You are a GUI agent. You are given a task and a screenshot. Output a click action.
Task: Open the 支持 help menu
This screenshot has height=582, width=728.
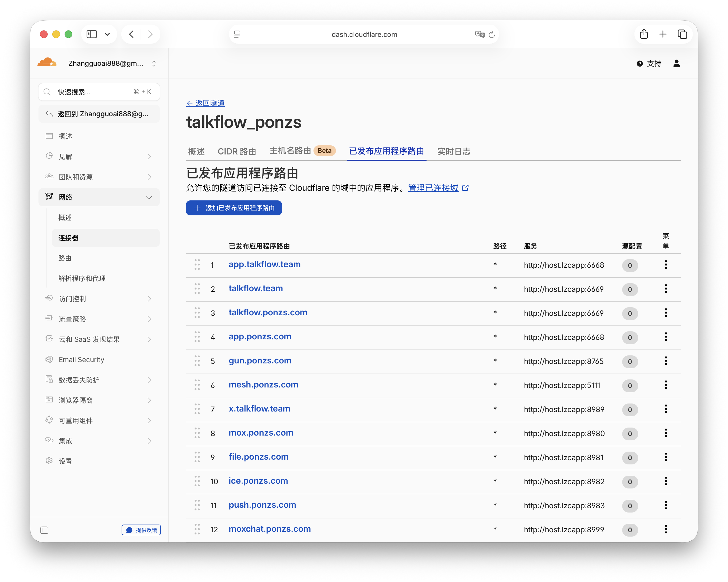coord(649,64)
